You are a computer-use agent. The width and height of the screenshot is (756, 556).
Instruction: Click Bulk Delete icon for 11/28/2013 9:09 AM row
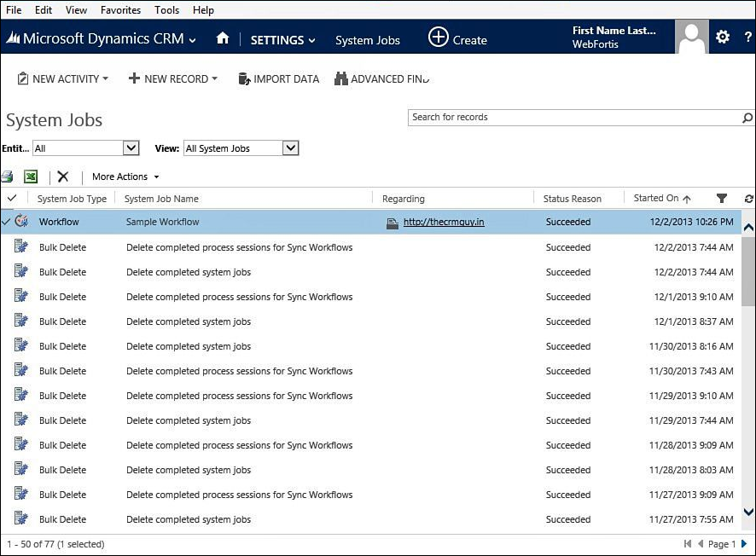21,443
